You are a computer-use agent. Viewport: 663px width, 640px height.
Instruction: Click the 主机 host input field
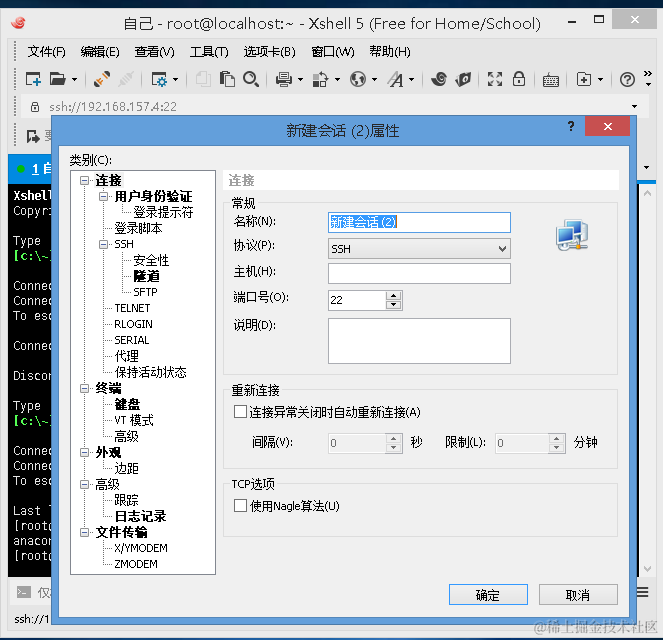pyautogui.click(x=419, y=274)
